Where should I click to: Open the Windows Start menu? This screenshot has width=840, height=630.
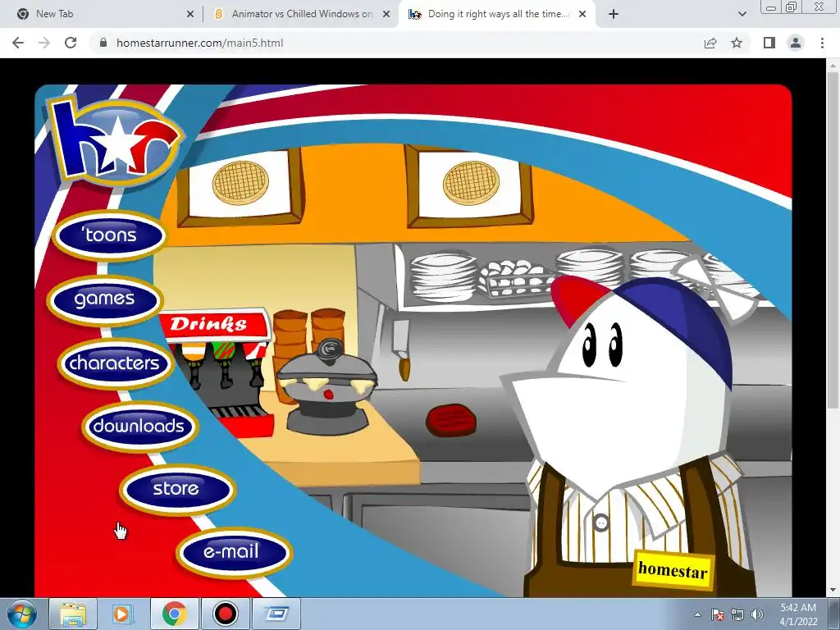click(x=21, y=614)
